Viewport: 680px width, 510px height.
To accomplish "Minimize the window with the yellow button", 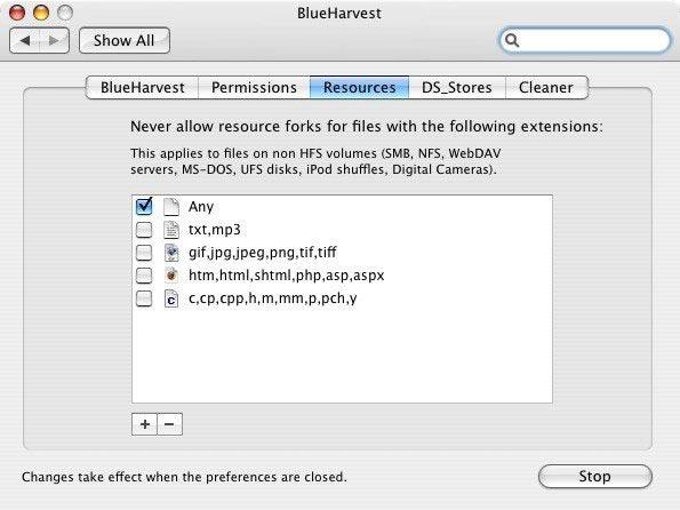I will [x=41, y=13].
